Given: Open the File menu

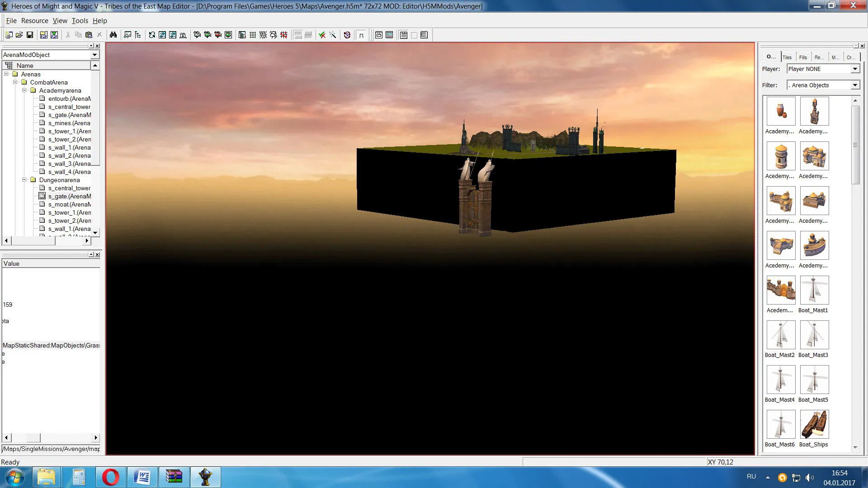Looking at the screenshot, I should click(x=11, y=21).
